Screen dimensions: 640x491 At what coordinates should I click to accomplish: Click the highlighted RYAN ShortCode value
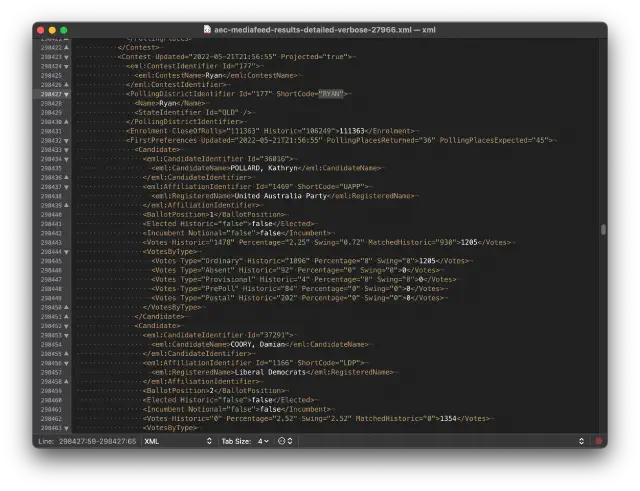(x=330, y=94)
